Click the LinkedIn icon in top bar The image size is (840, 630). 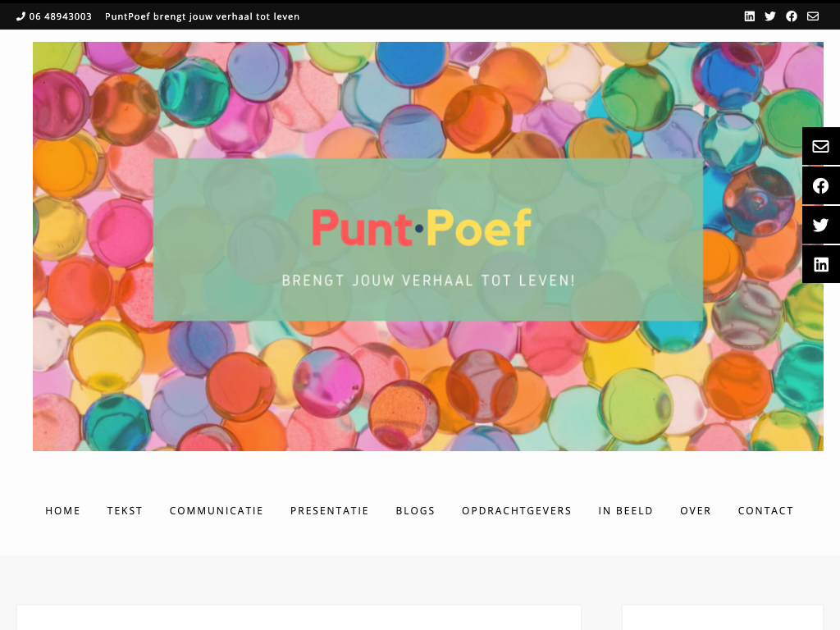[x=750, y=16]
